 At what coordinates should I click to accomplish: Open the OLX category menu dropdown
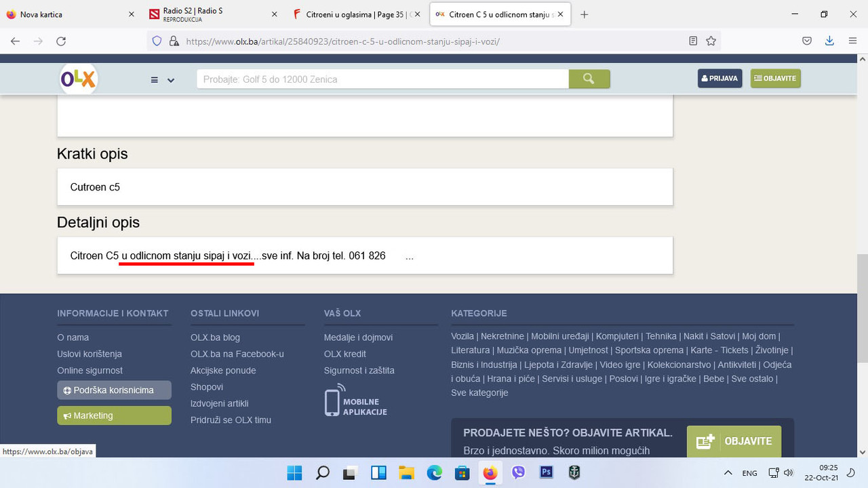[162, 80]
